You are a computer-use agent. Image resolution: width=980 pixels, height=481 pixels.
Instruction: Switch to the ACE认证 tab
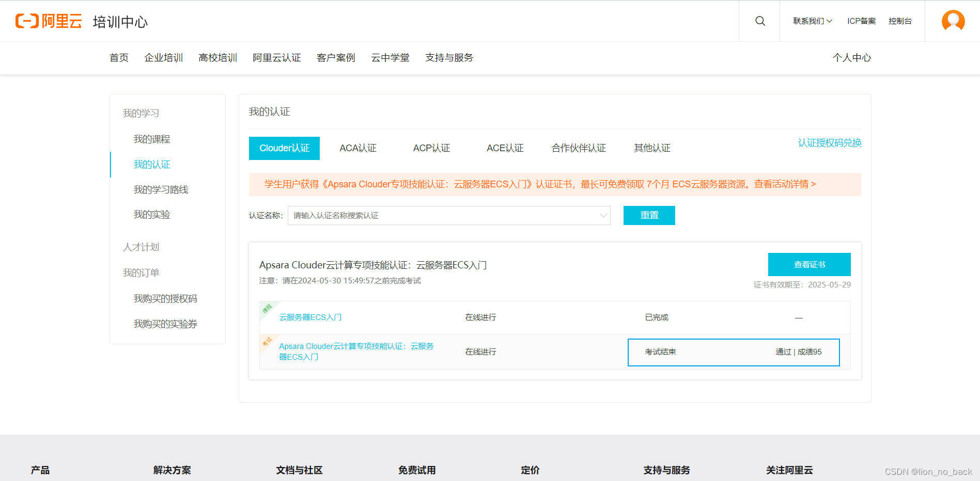coord(505,148)
